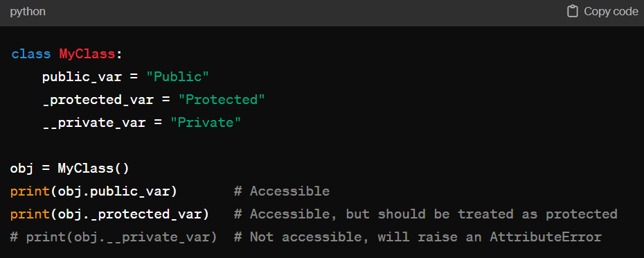Click obj._protected_var inside the print call
The width and height of the screenshot is (644, 258).
tap(129, 214)
